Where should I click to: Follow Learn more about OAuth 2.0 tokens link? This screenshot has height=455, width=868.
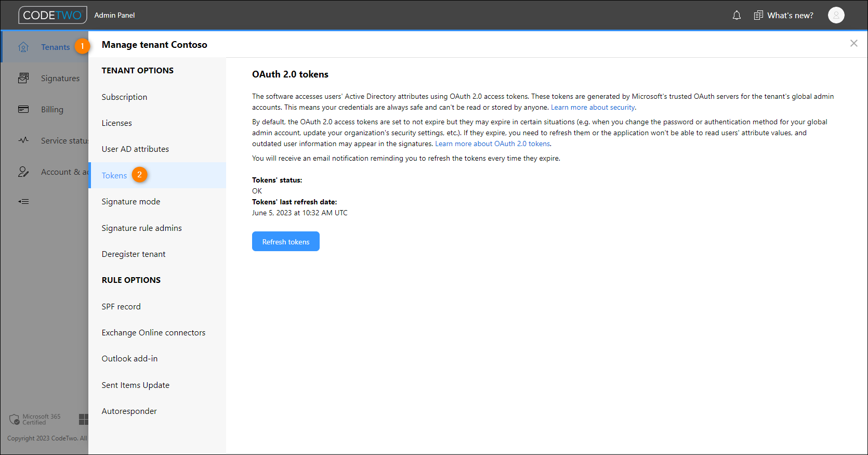tap(492, 144)
